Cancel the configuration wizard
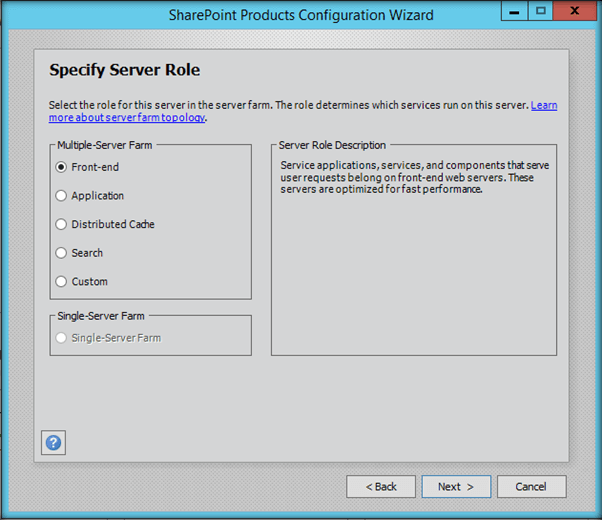The width and height of the screenshot is (602, 520). tap(531, 487)
